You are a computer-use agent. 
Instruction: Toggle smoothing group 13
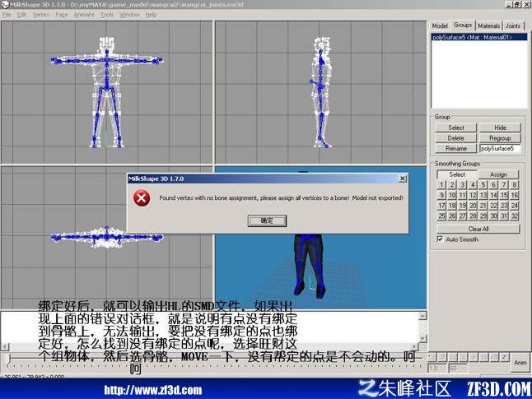click(483, 195)
